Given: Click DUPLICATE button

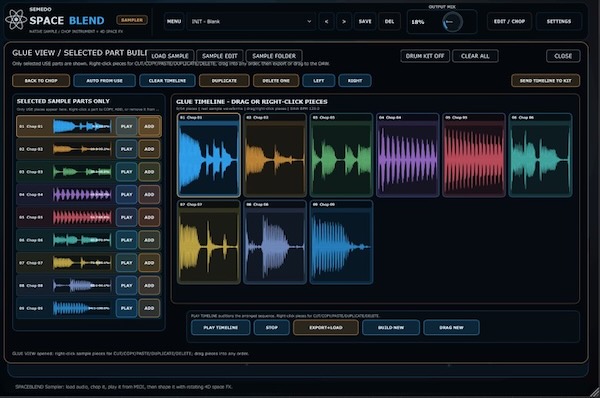Looking at the screenshot, I should tap(224, 81).
